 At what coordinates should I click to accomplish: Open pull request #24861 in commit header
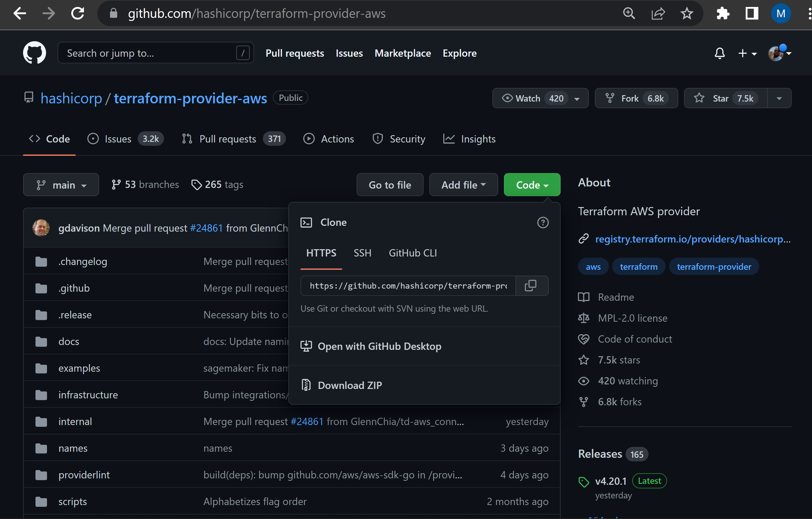tap(206, 228)
